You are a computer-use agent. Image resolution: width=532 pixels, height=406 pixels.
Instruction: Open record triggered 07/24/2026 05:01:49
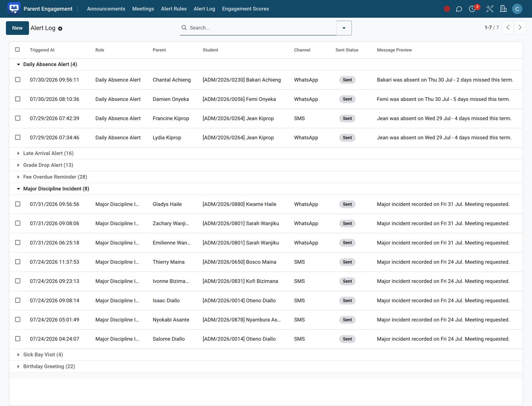point(55,320)
